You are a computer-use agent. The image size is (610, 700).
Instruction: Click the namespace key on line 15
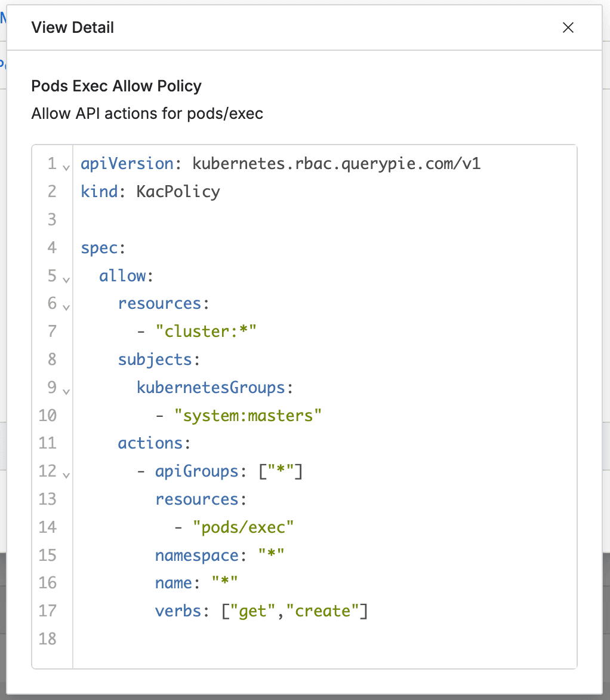coord(197,555)
